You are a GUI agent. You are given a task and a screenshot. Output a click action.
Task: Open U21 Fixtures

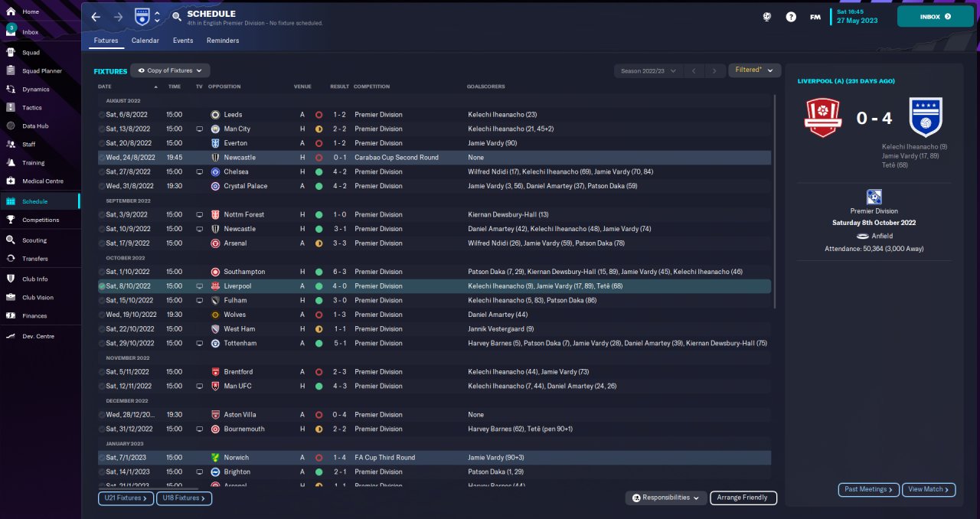coord(126,498)
